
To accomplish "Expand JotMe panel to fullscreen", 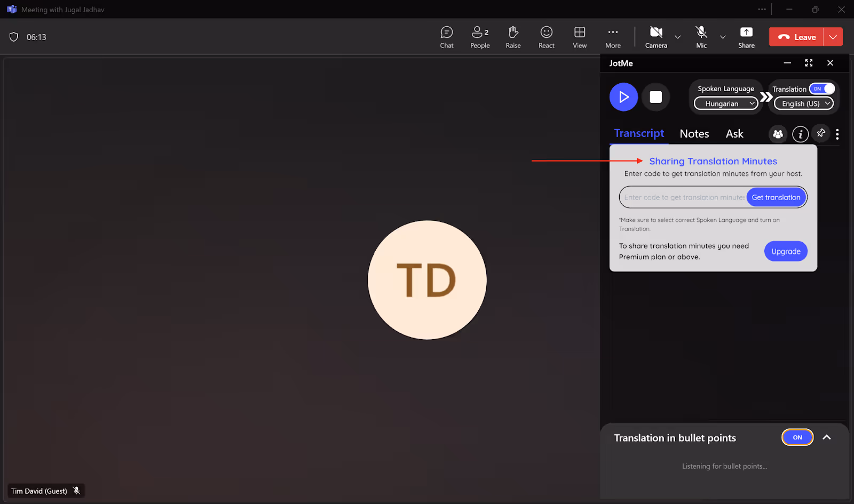I will click(809, 63).
